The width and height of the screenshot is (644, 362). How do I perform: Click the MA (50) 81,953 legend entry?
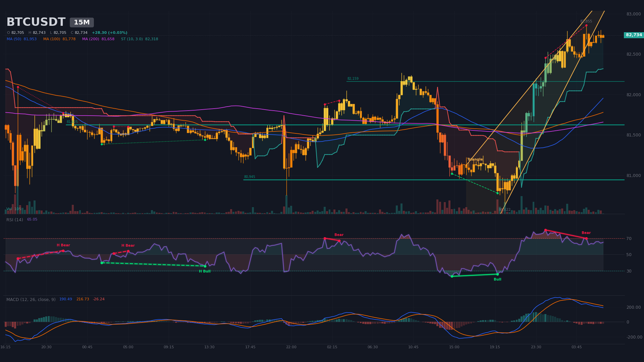click(x=22, y=39)
